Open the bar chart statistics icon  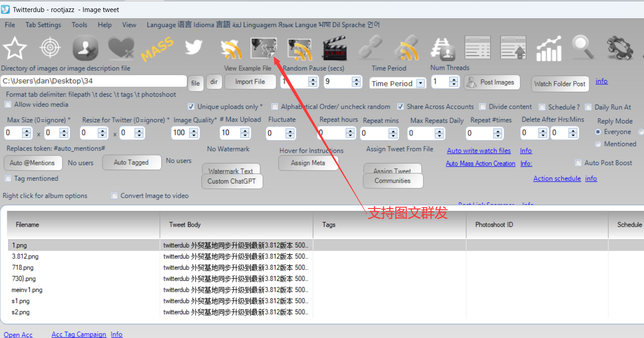[x=548, y=48]
